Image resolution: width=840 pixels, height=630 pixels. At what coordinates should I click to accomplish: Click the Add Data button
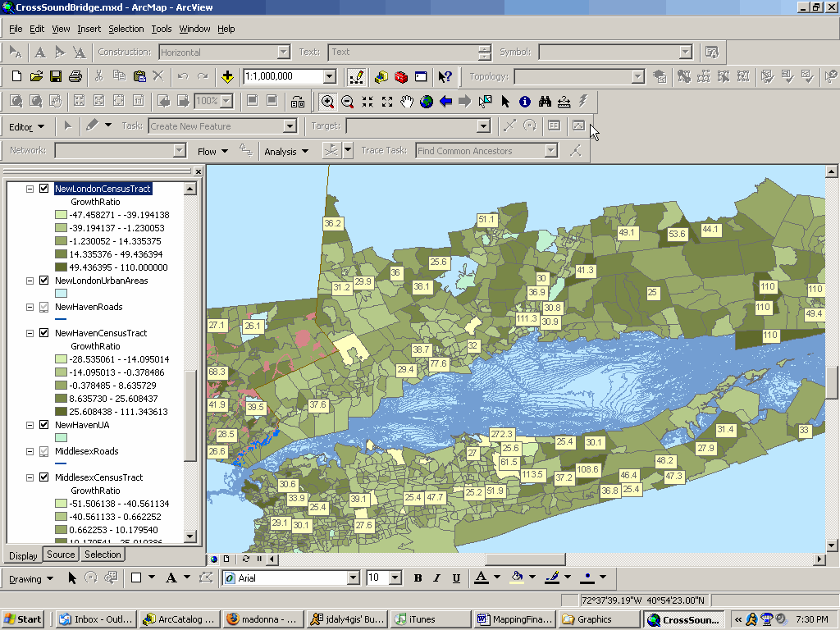point(227,77)
